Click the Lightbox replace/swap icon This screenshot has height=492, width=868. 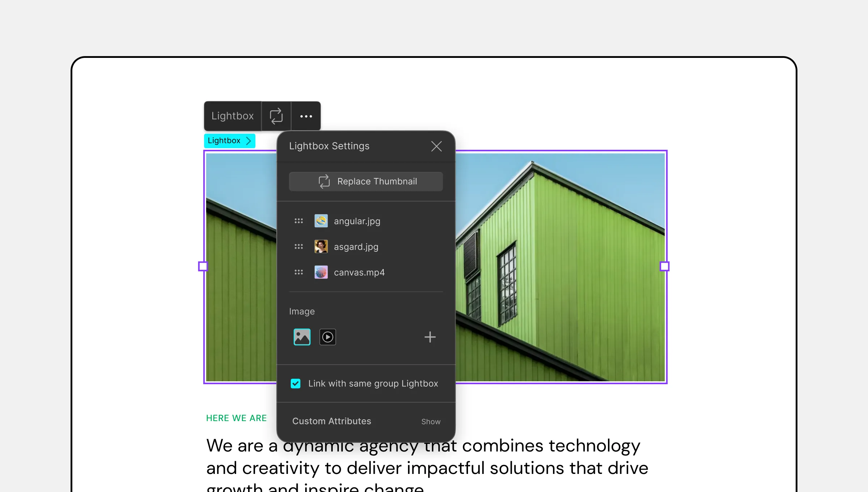coord(276,116)
